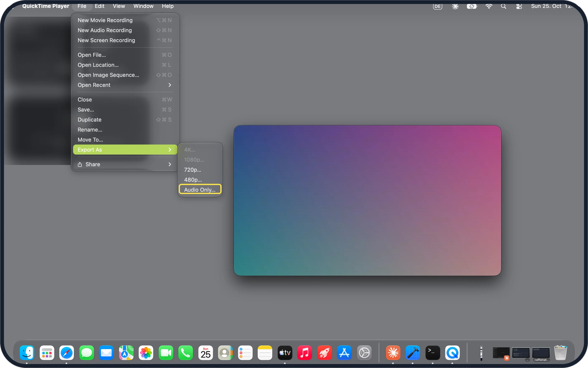Click the Claude starburst menu bar icon

coord(455,6)
